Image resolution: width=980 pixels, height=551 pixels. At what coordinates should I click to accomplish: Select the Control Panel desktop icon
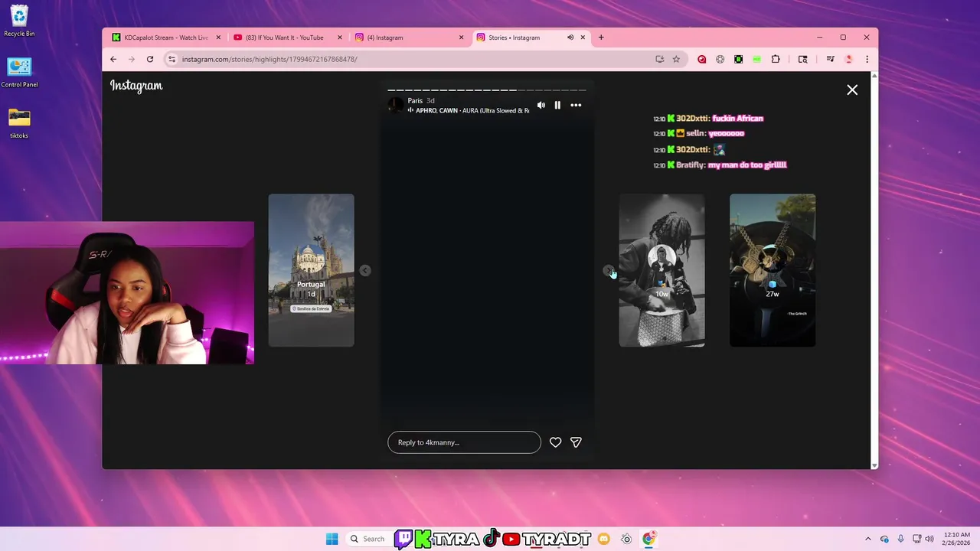point(19,72)
